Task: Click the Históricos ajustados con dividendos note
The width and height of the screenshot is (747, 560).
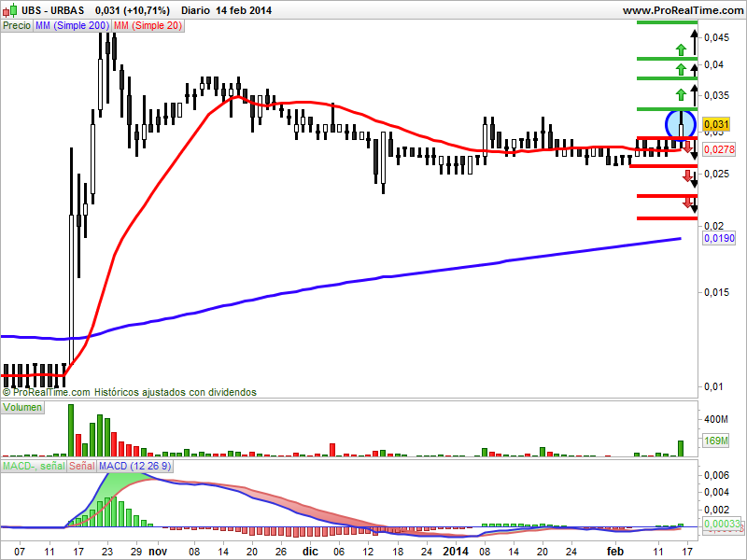Action: click(176, 392)
